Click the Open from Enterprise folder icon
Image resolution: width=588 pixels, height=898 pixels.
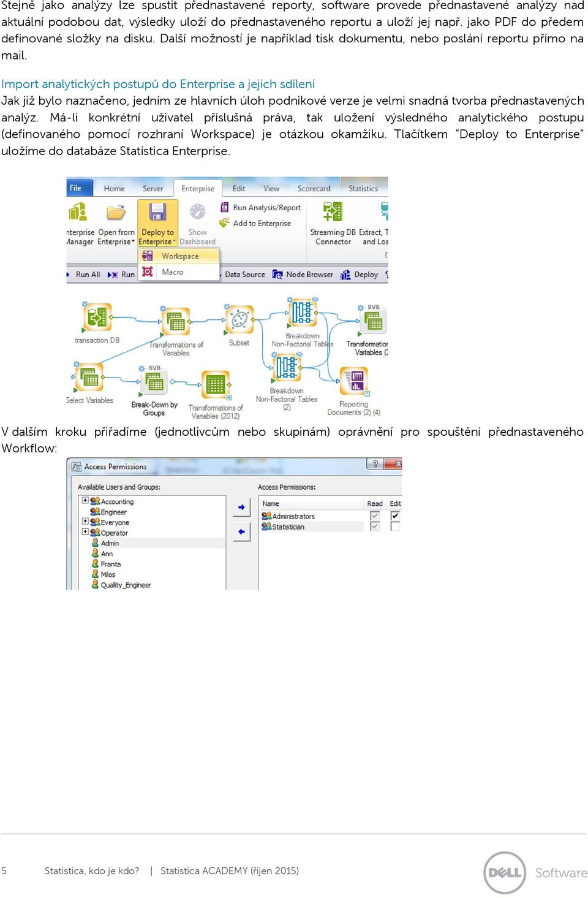coord(116,212)
